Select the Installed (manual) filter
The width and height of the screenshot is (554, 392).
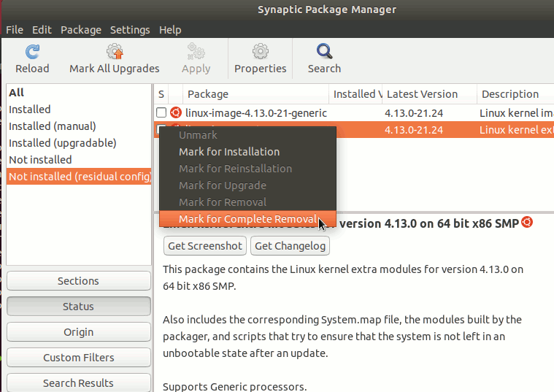pyautogui.click(x=79, y=126)
